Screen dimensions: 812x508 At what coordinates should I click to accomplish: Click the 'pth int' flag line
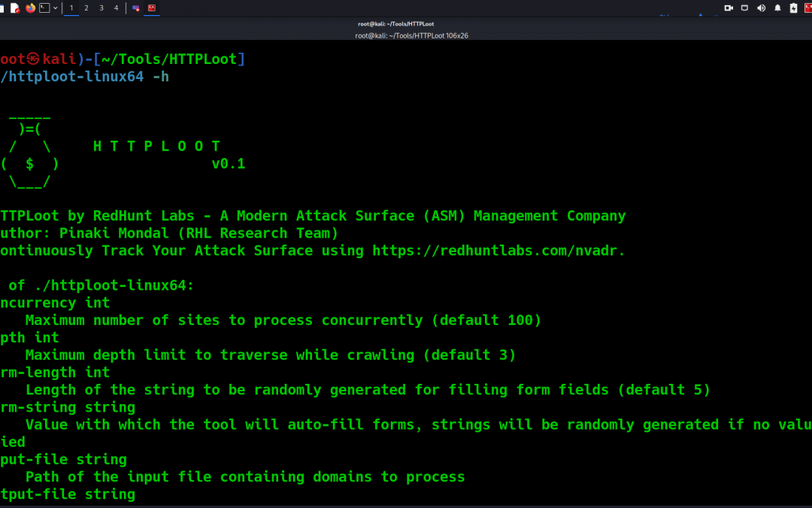(29, 337)
